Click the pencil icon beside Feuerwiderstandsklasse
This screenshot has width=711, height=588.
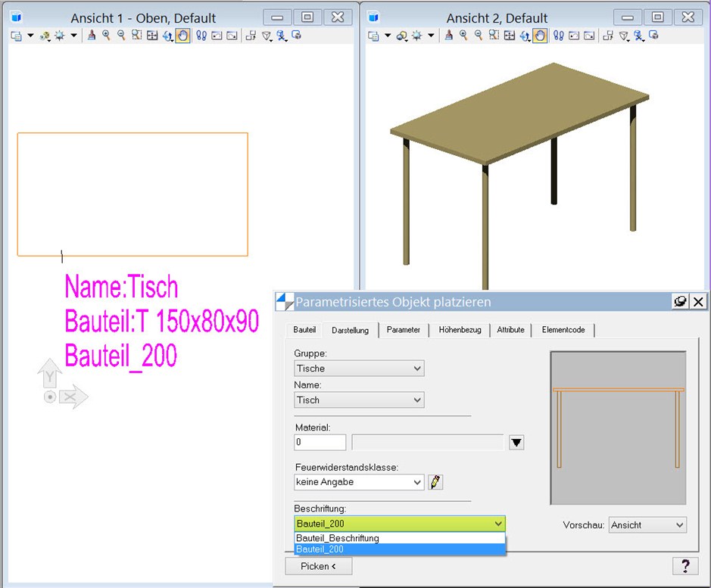(435, 482)
